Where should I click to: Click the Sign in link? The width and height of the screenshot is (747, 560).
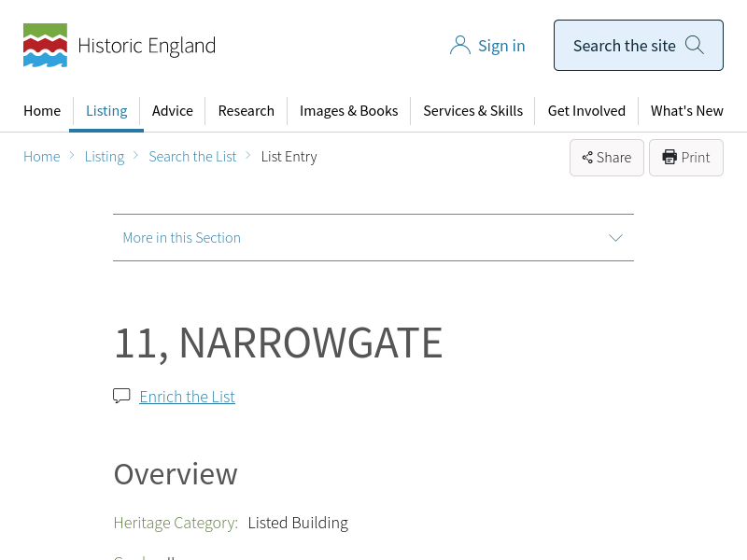(x=501, y=46)
